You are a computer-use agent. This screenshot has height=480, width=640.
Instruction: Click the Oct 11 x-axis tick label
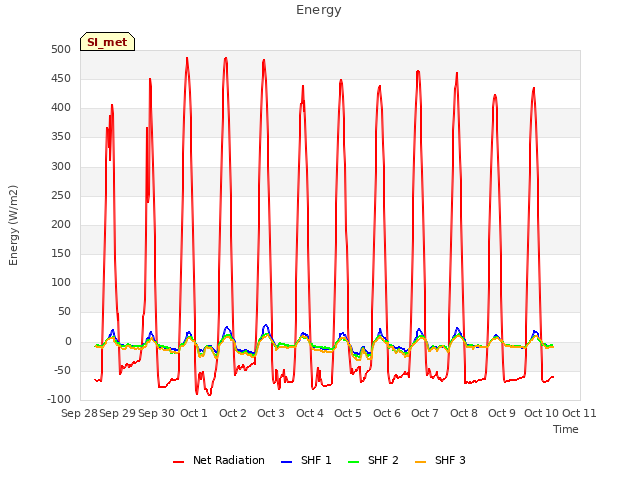(x=579, y=413)
